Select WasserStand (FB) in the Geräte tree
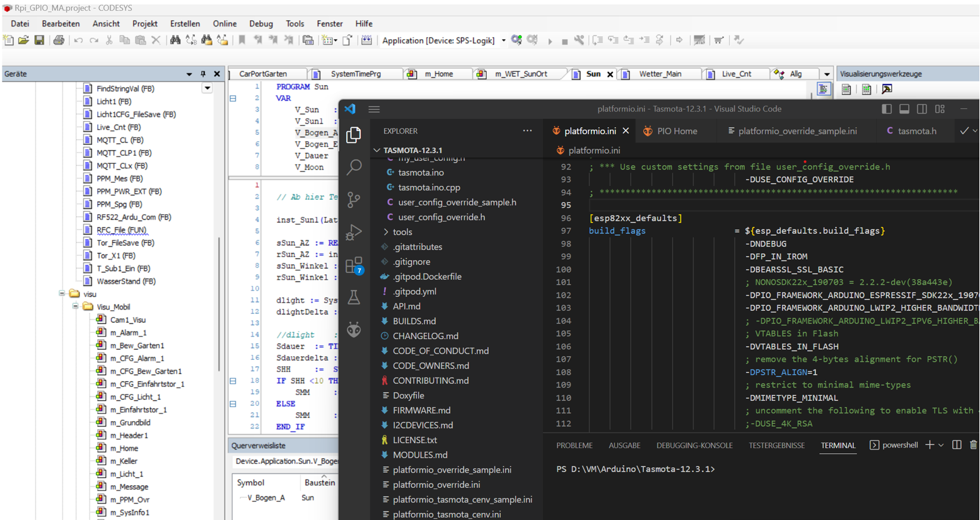Viewport: 980px width, 520px height. pos(125,281)
